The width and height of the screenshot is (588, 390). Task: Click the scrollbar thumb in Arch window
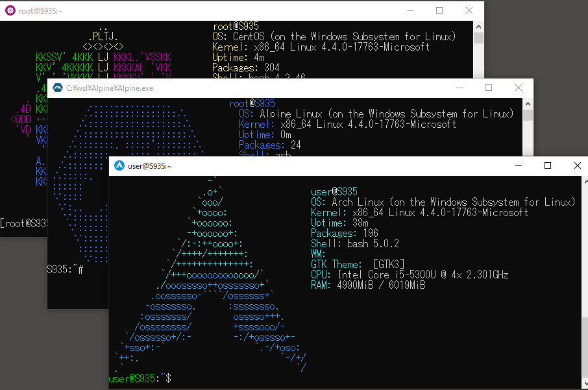point(585,348)
